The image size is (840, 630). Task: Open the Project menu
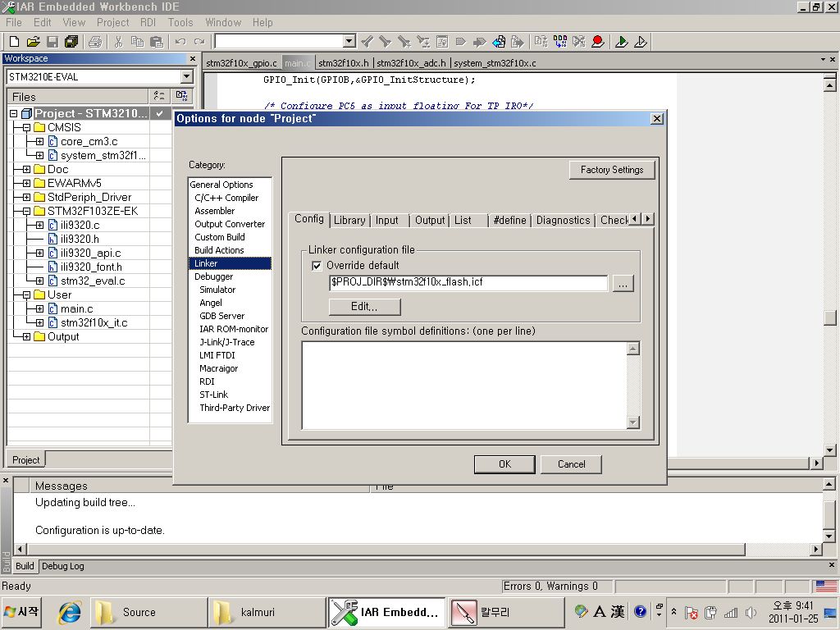click(112, 22)
